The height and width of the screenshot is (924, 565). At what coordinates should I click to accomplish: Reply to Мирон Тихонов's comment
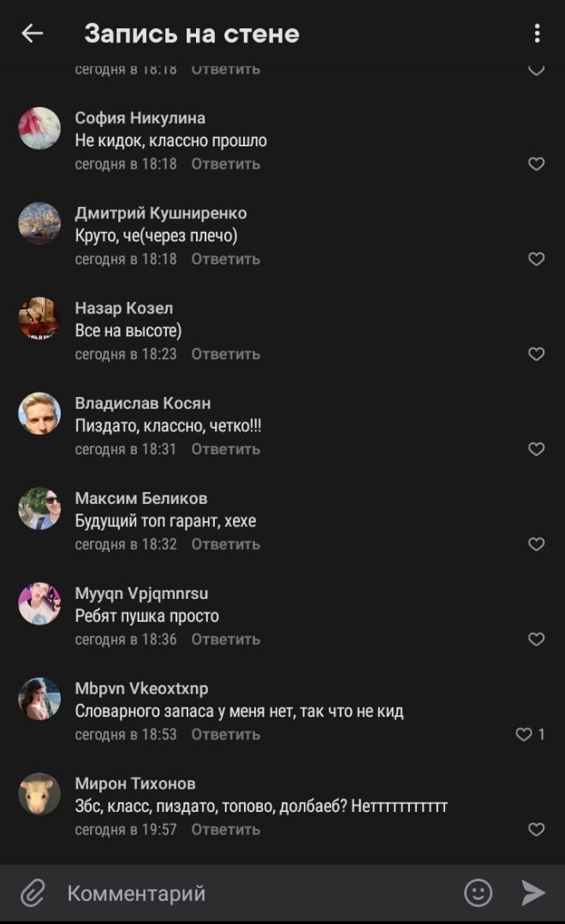coord(225,829)
